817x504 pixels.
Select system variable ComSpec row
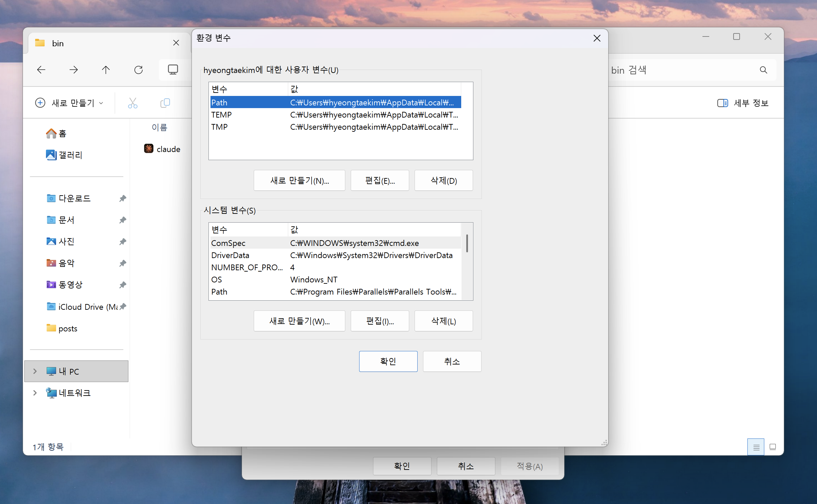336,243
